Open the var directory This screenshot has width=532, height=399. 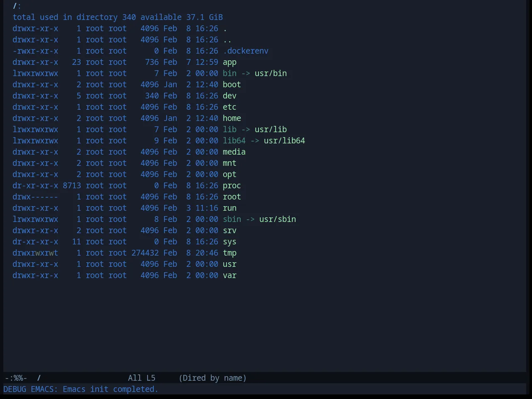(229, 276)
